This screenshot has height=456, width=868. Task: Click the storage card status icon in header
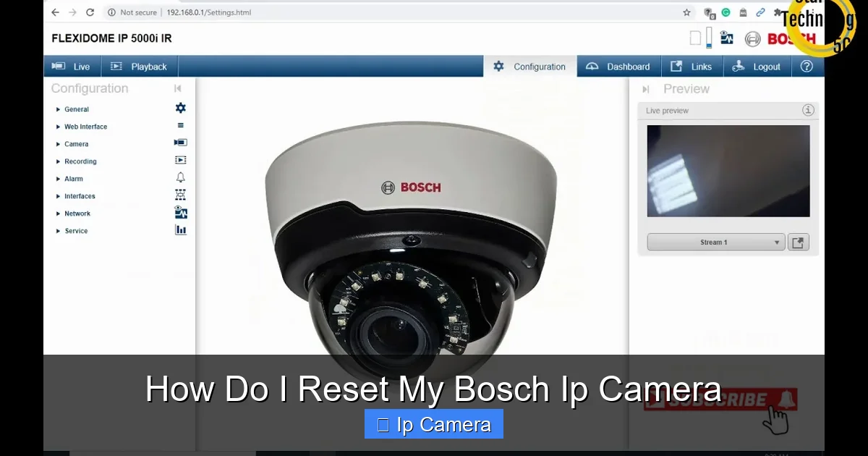click(695, 38)
